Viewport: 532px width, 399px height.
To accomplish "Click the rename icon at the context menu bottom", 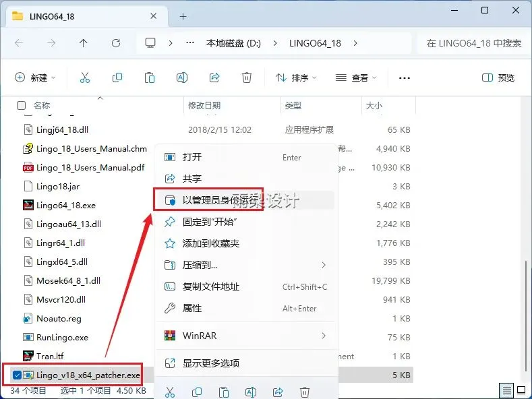I will point(251,392).
